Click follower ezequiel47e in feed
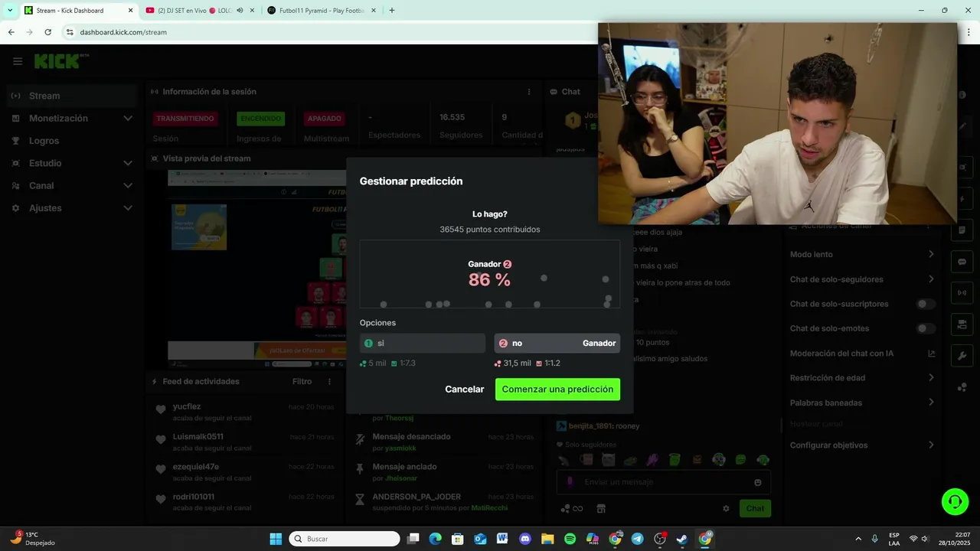This screenshot has height=551, width=980. 196,466
